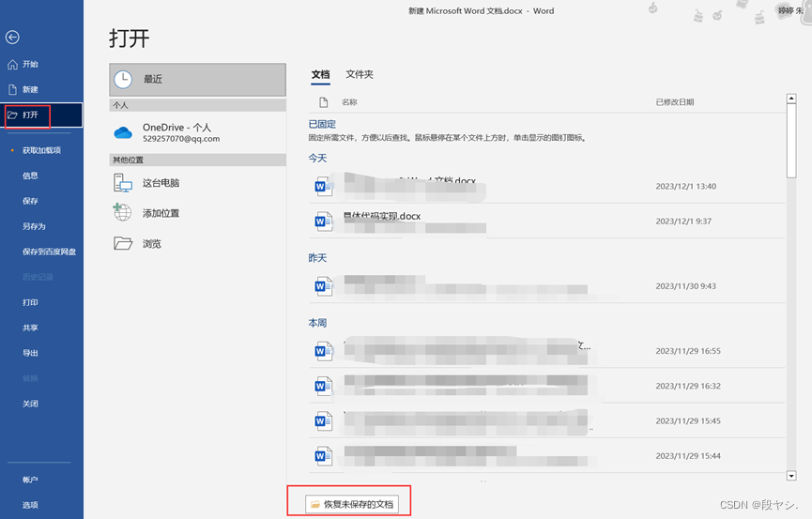This screenshot has height=519, width=812.
Task: Click the clock icon for Recent (最近)
Action: (123, 79)
